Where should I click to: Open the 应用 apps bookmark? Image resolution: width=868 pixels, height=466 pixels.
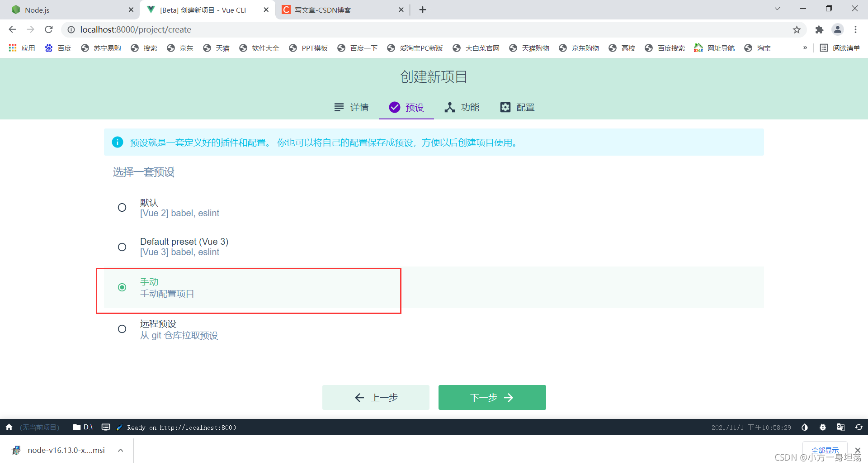[22, 48]
